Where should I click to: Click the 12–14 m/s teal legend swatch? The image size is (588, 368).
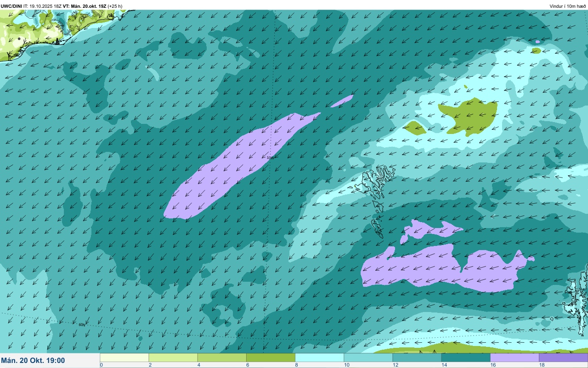(x=417, y=357)
